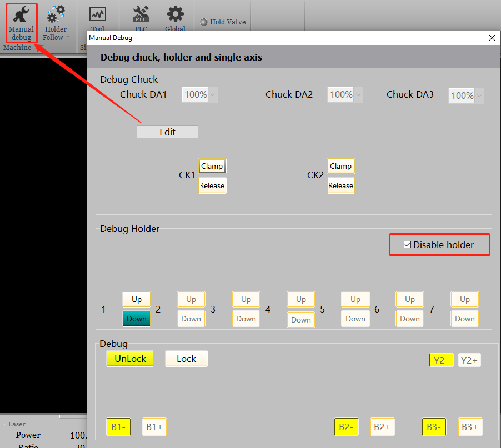The height and width of the screenshot is (448, 501).
Task: Click Up for holder 3
Action: point(246,299)
